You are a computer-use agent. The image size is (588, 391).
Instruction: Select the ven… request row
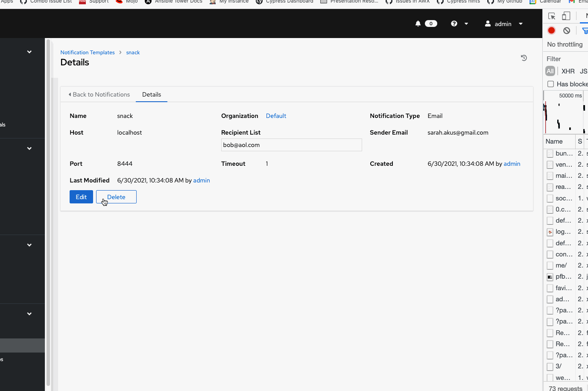tap(565, 165)
